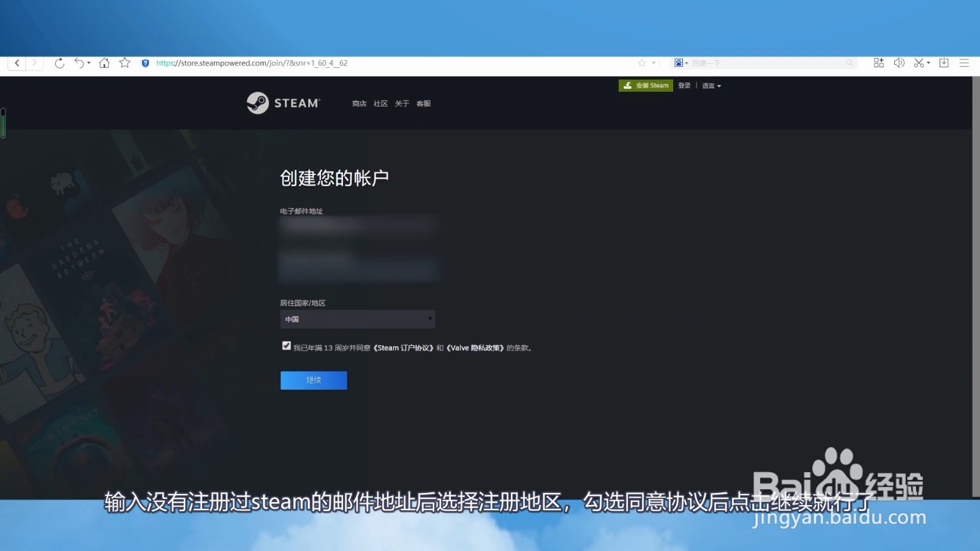Screen dimensions: 980x551
Task: Click the 登录 login link
Action: (x=684, y=86)
